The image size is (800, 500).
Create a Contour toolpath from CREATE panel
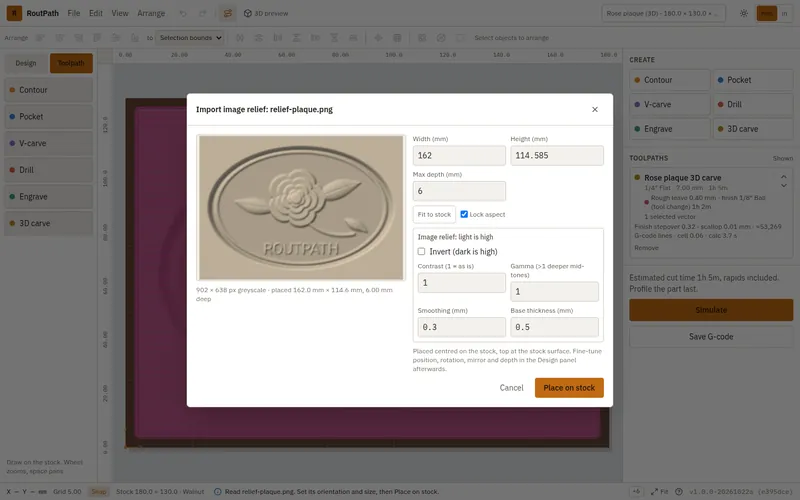point(669,80)
